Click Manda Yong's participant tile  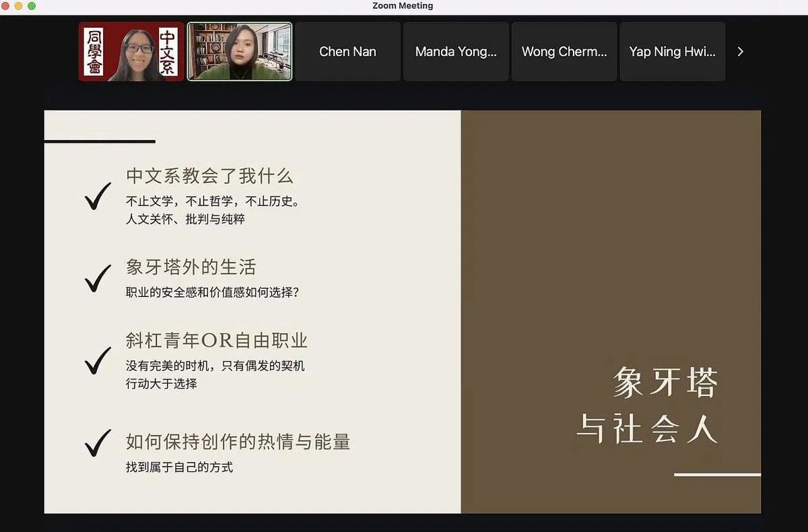point(456,51)
